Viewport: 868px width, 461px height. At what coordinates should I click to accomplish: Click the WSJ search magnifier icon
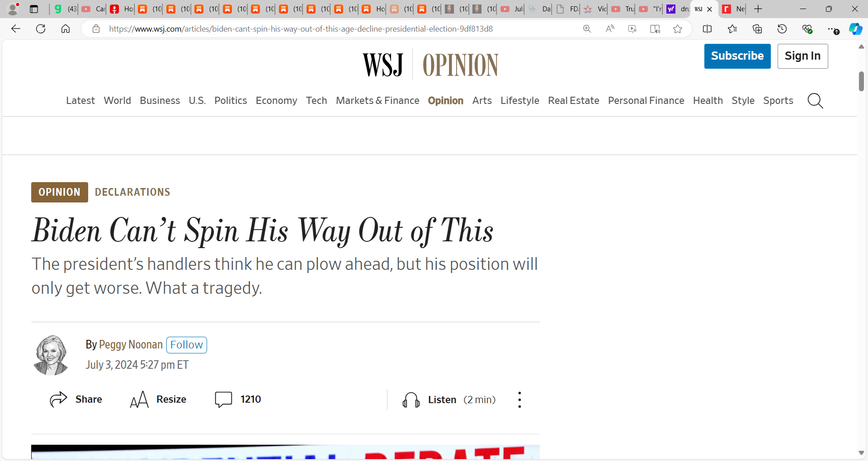pyautogui.click(x=815, y=101)
